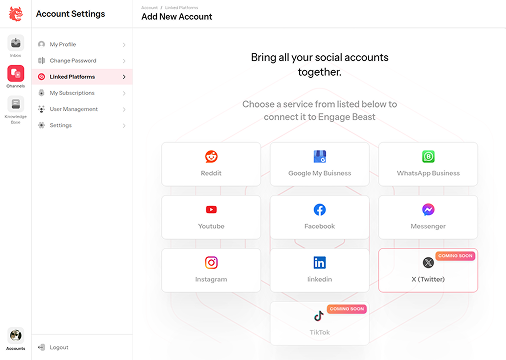
Task: Connect the Youtube service card
Action: point(211,217)
